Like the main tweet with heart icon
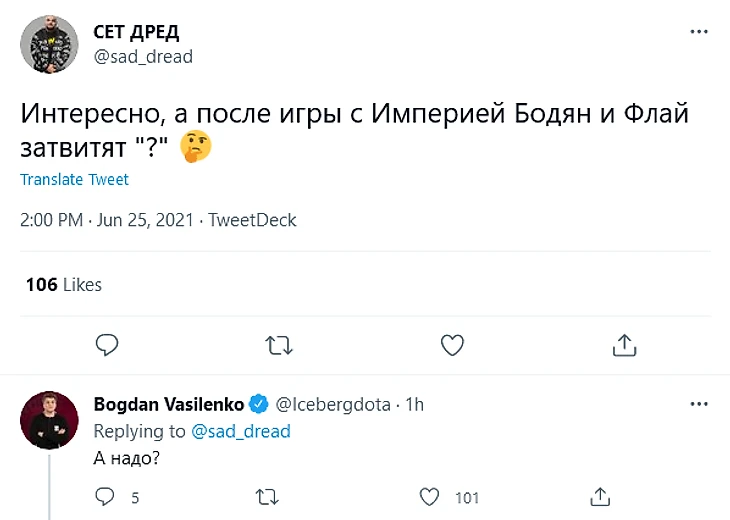Viewport: 730px width, 520px height. click(452, 346)
